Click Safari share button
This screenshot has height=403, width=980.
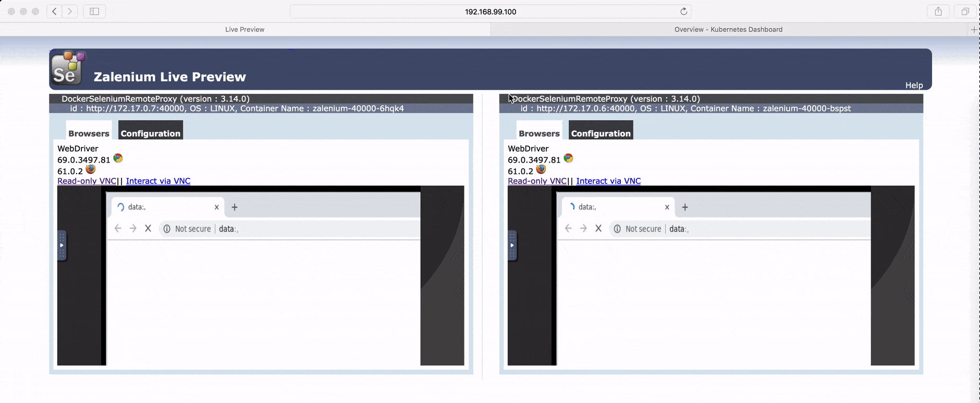point(938,11)
